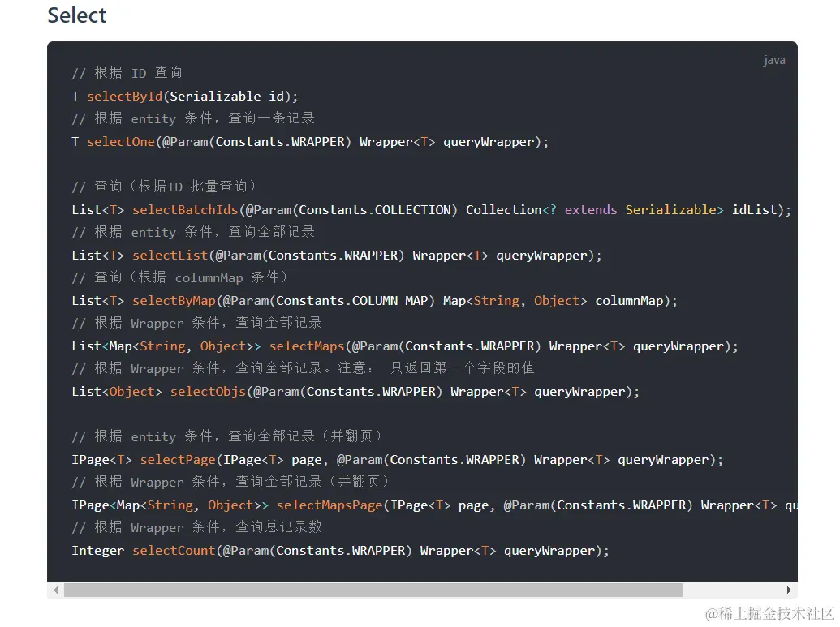Click the selectMaps method name
The height and width of the screenshot is (627, 840).
tap(307, 346)
